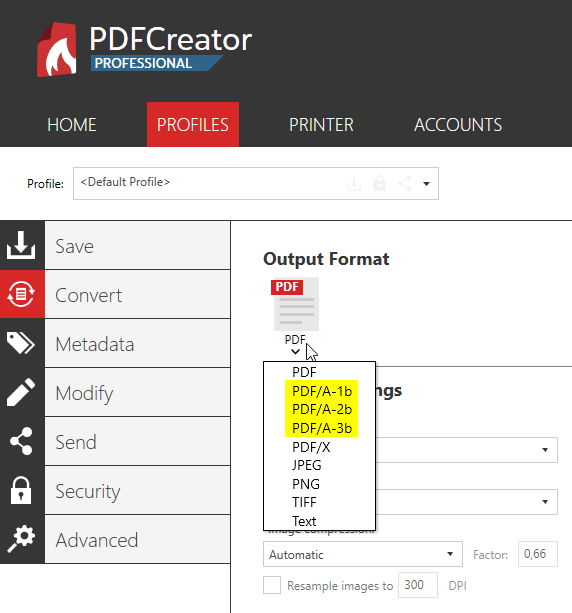Select TIFF output format
Image resolution: width=572 pixels, height=613 pixels.
(304, 502)
